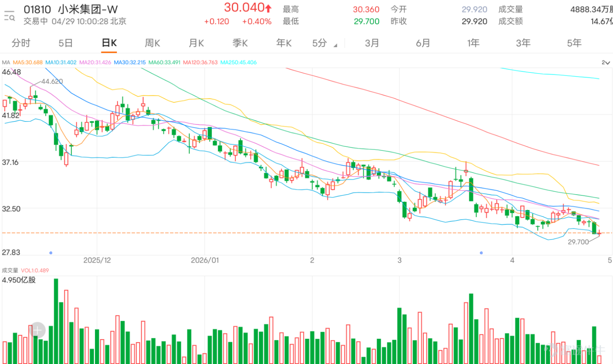The width and height of the screenshot is (613, 364).
Task: Click the current price 30.040
Action: point(244,7)
